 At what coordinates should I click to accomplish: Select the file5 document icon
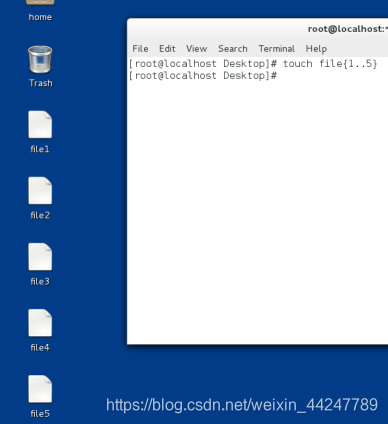click(x=40, y=389)
